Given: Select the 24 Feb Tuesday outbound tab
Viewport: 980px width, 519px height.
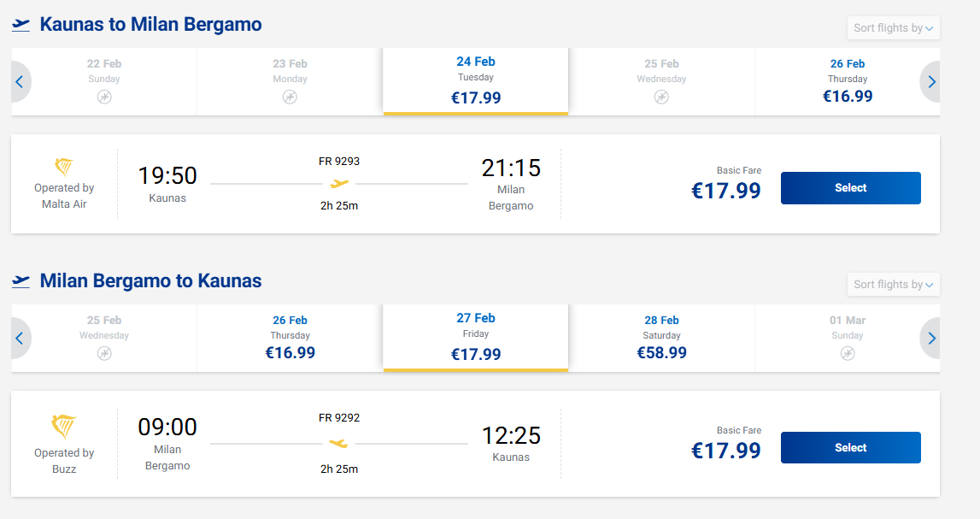Looking at the screenshot, I should click(x=476, y=80).
